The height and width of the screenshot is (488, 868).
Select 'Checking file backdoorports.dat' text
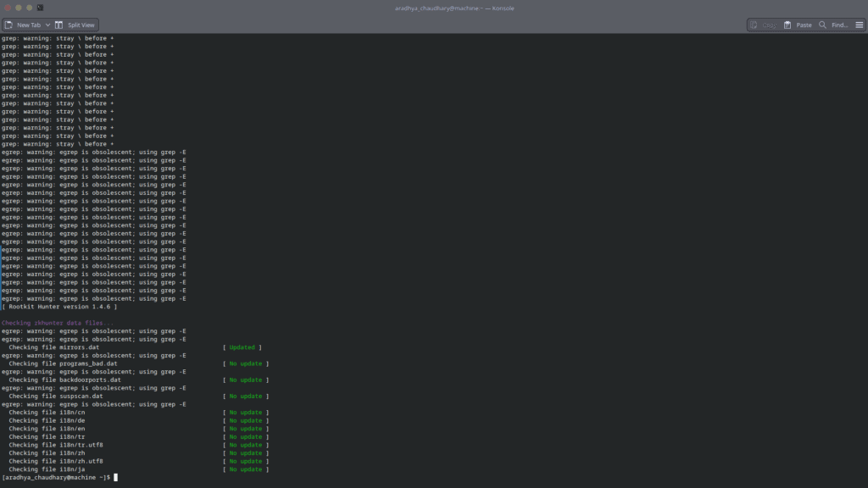[x=64, y=380]
